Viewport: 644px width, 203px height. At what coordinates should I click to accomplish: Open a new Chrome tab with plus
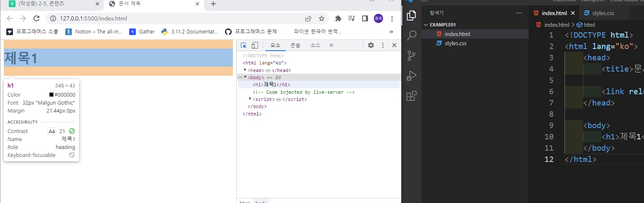point(213,4)
